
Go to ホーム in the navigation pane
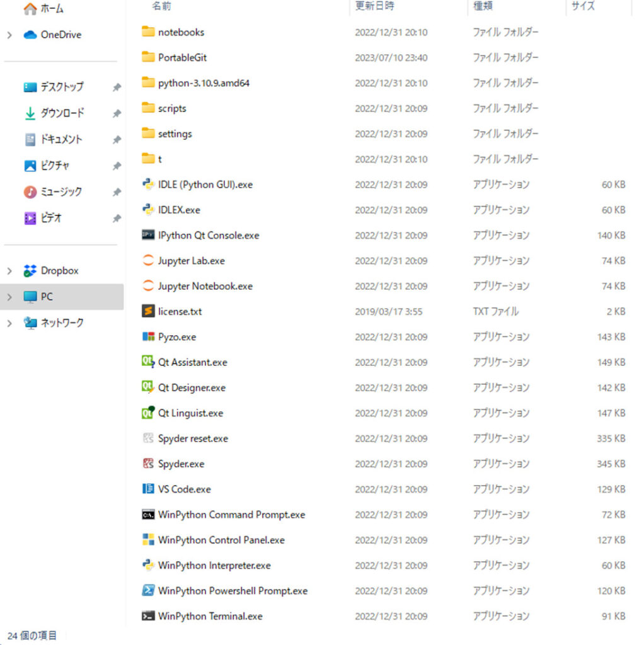(52, 9)
